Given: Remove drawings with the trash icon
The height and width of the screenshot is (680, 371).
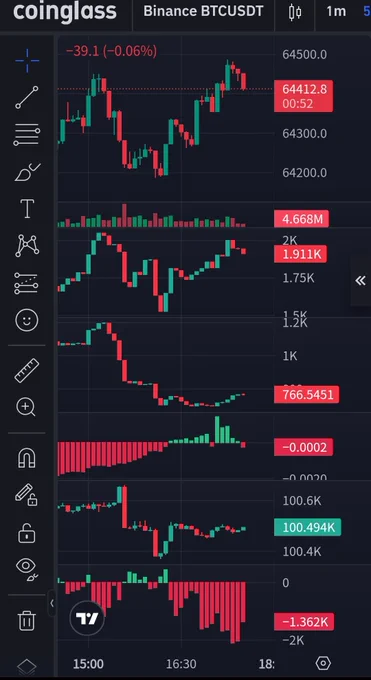Looking at the screenshot, I should coord(27,620).
